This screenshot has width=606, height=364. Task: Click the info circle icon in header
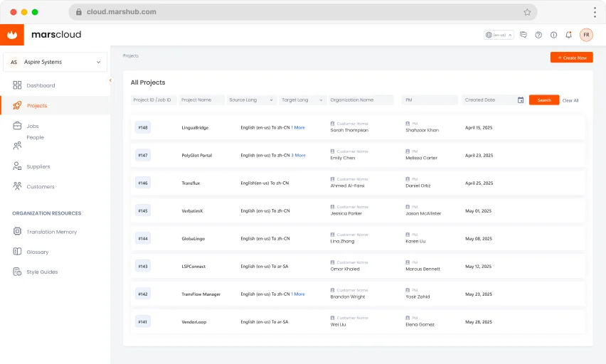pos(553,34)
